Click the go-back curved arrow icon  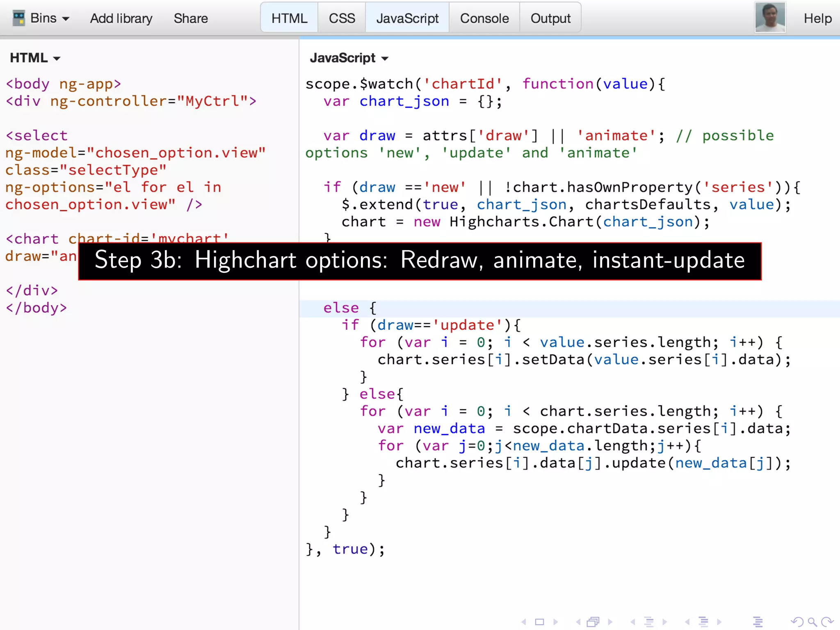(797, 622)
